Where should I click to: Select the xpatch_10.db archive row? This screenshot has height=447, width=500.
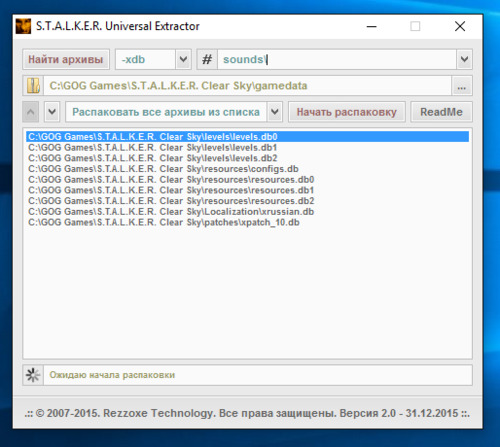click(248, 222)
